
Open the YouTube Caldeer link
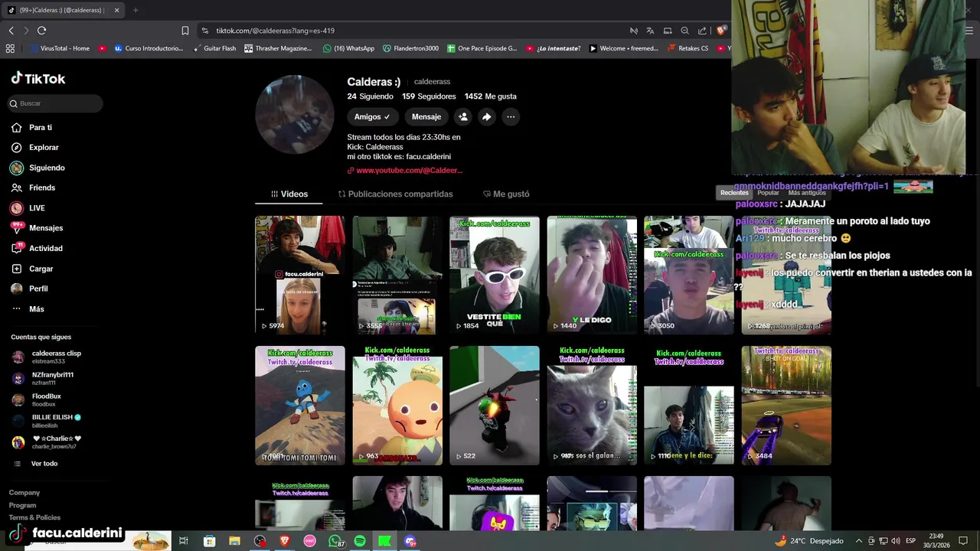405,171
